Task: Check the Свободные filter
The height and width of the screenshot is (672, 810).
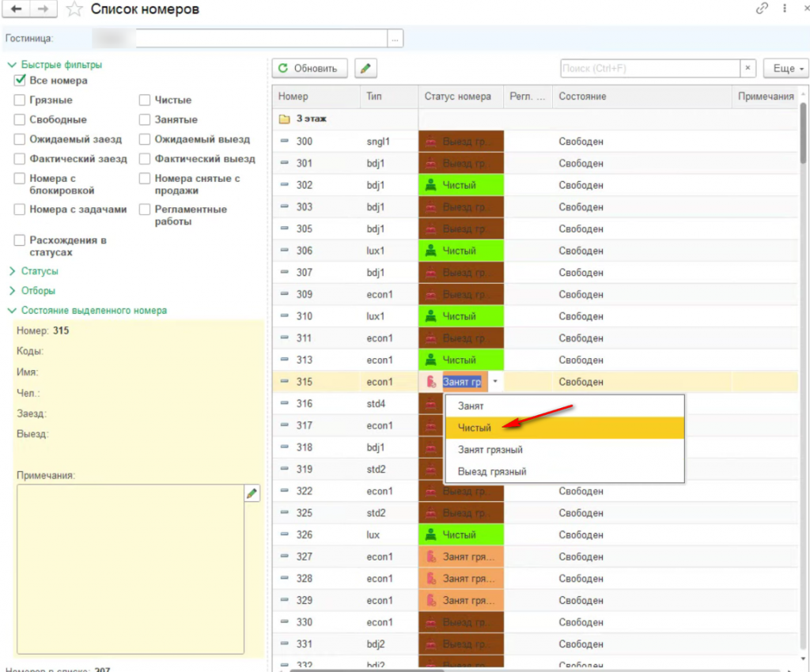Action: (20, 119)
